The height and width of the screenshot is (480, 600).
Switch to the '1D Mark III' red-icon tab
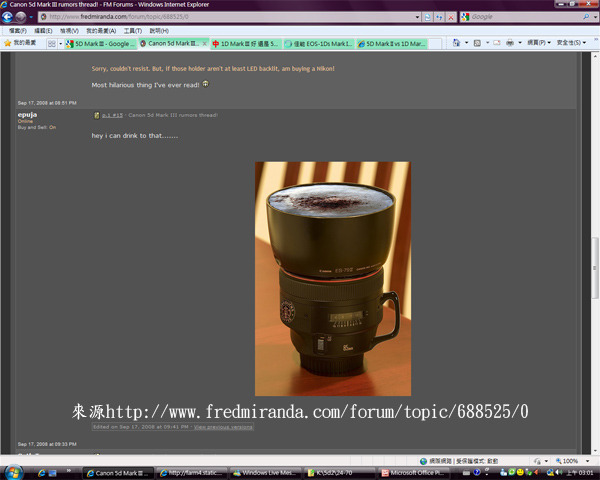246,44
